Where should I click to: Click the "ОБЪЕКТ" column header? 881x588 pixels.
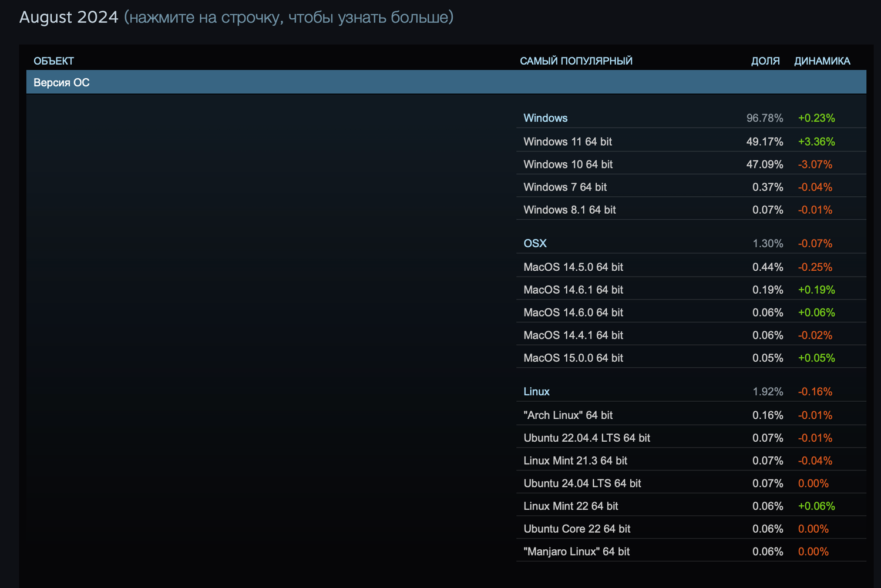(53, 61)
